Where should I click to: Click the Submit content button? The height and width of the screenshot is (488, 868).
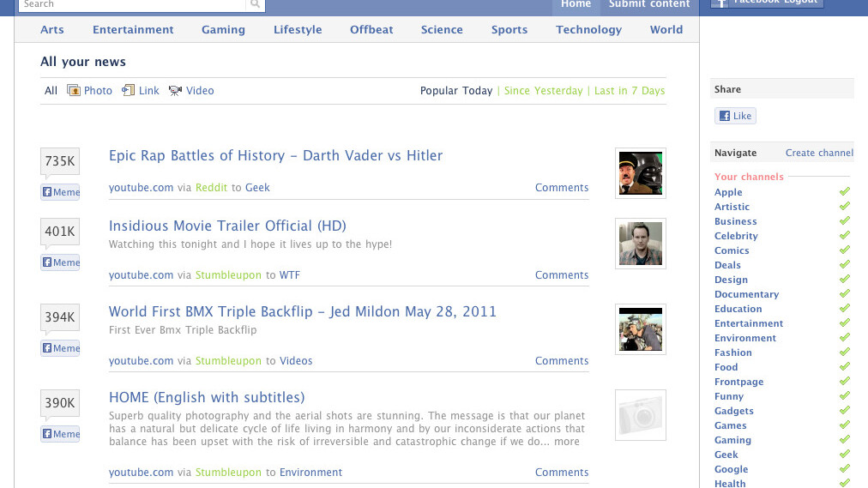pyautogui.click(x=649, y=4)
